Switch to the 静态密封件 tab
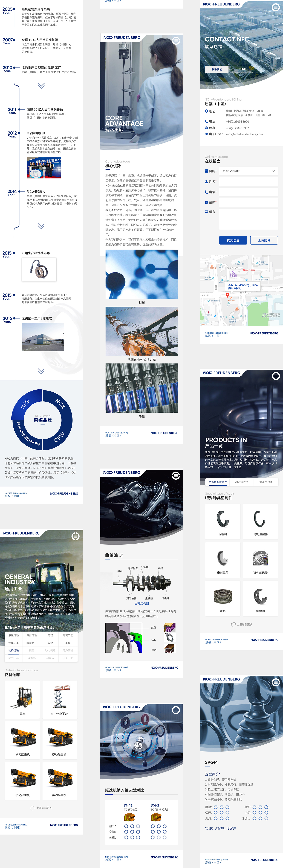 (265, 482)
